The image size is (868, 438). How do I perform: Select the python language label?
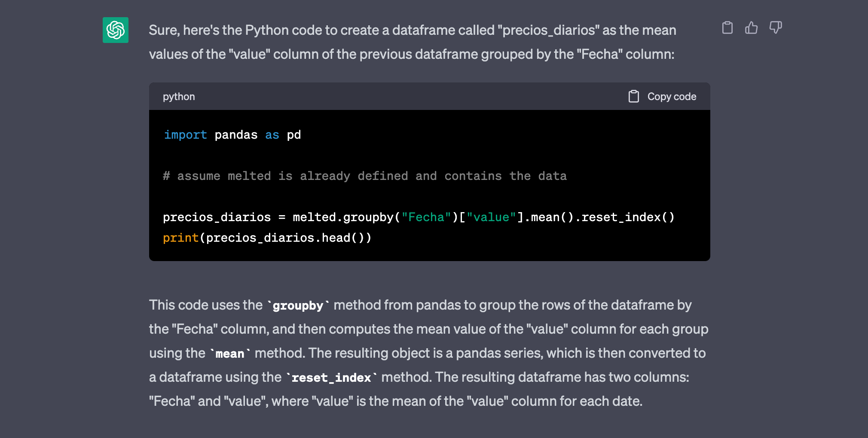click(179, 97)
